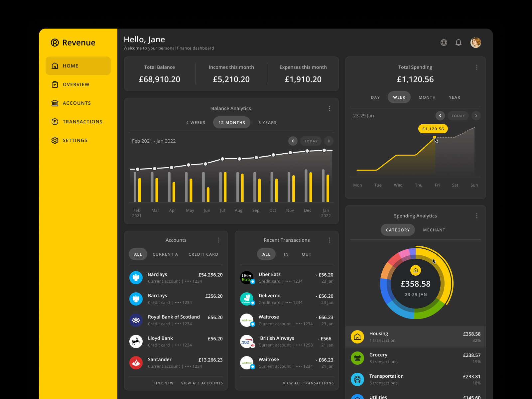
Task: Open Spending Analytics three-dot menu
Action: [x=477, y=216]
